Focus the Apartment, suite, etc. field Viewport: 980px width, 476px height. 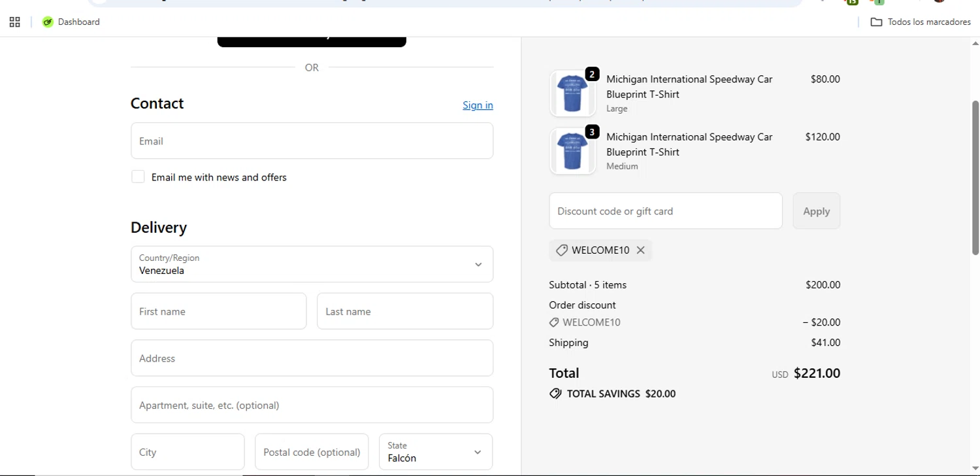[x=312, y=405]
